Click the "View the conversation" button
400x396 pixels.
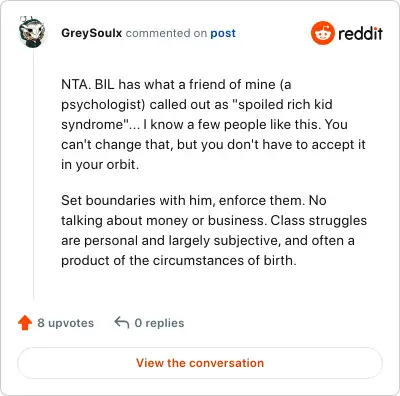pos(200,363)
